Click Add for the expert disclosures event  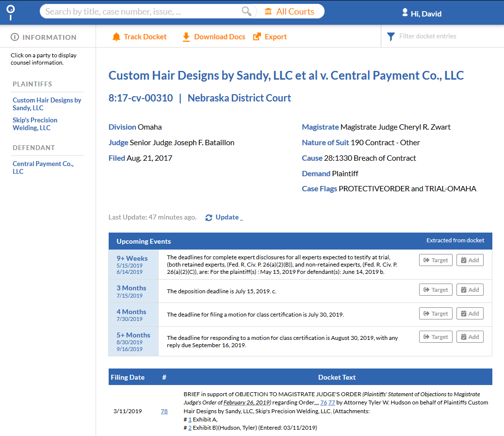[470, 260]
